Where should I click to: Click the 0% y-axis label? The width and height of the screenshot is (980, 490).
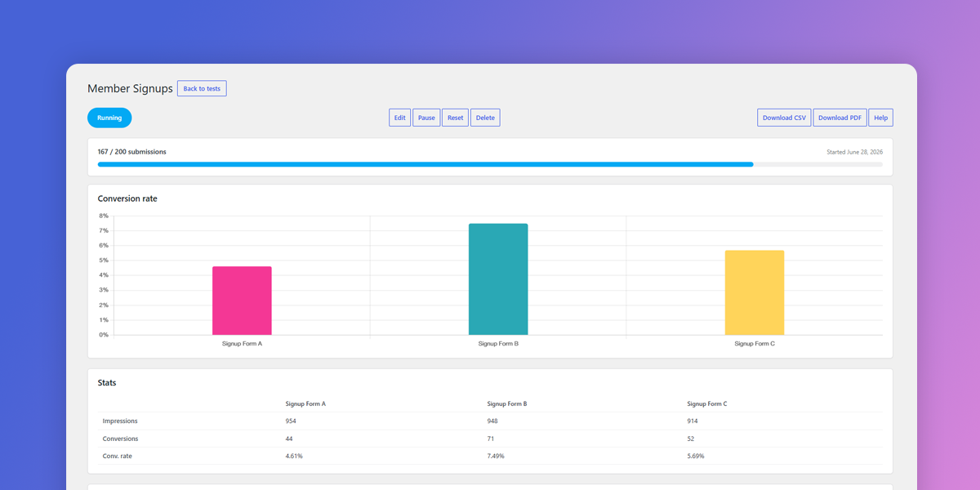104,335
